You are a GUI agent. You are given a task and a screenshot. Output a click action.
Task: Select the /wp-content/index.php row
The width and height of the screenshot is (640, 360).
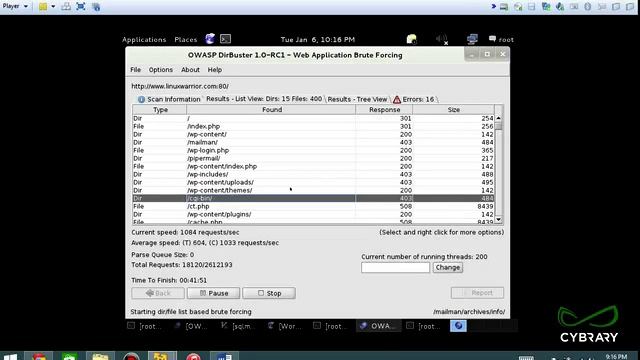coord(313,167)
